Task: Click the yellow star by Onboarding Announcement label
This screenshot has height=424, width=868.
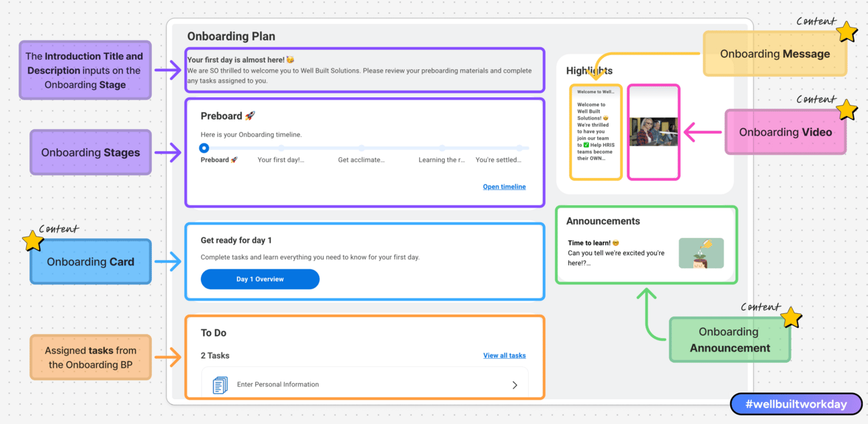Action: pyautogui.click(x=791, y=317)
